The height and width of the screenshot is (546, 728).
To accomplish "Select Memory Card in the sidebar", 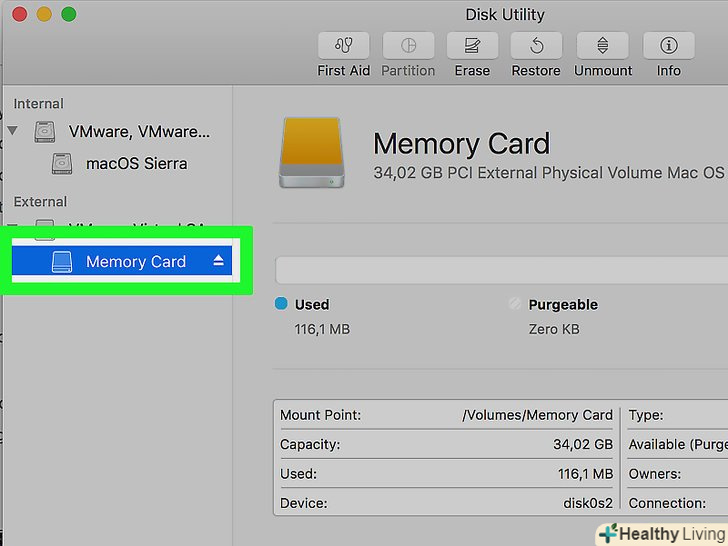I will 135,261.
